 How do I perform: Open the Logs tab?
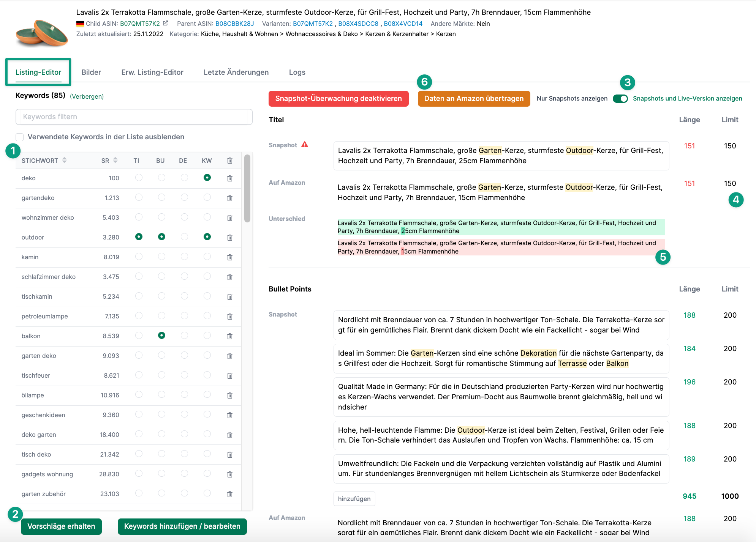coord(297,72)
